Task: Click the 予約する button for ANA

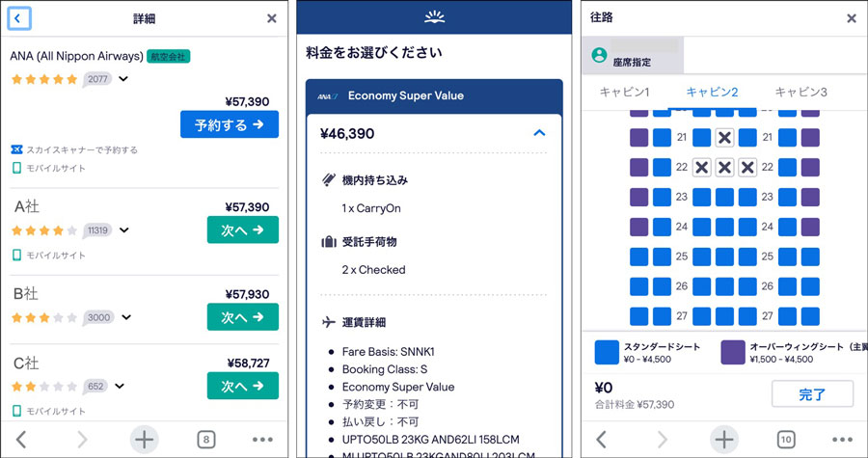Action: pos(230,124)
